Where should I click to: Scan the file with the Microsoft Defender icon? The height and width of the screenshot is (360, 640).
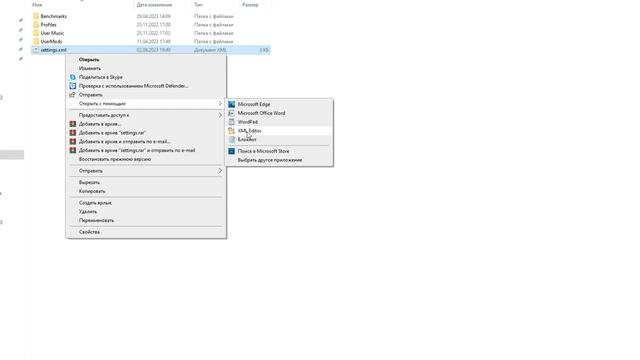[x=73, y=86]
